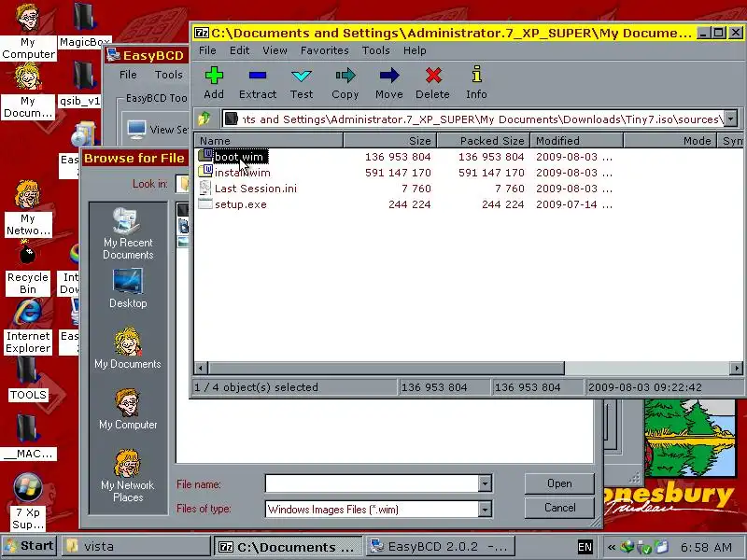Open the 7-Zip View menu
Screen dimensions: 747x560
tap(275, 50)
